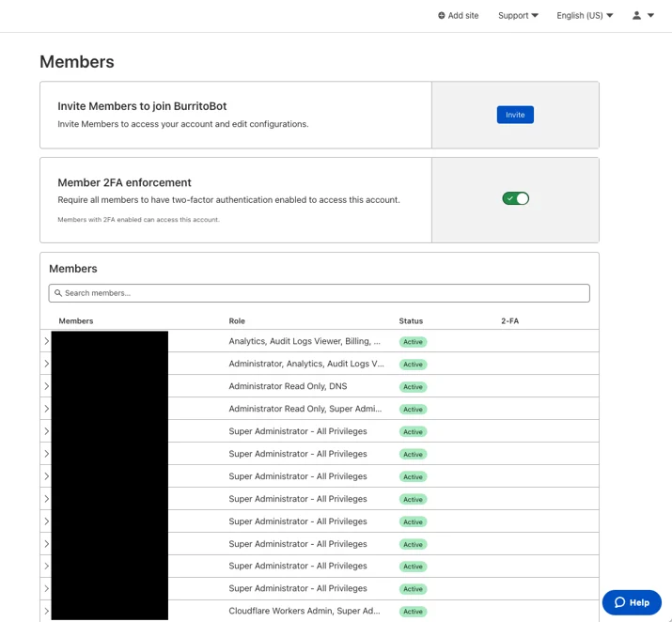
Task: Click Active badge in Cloudflare Workers Admin row
Action: [x=413, y=612]
